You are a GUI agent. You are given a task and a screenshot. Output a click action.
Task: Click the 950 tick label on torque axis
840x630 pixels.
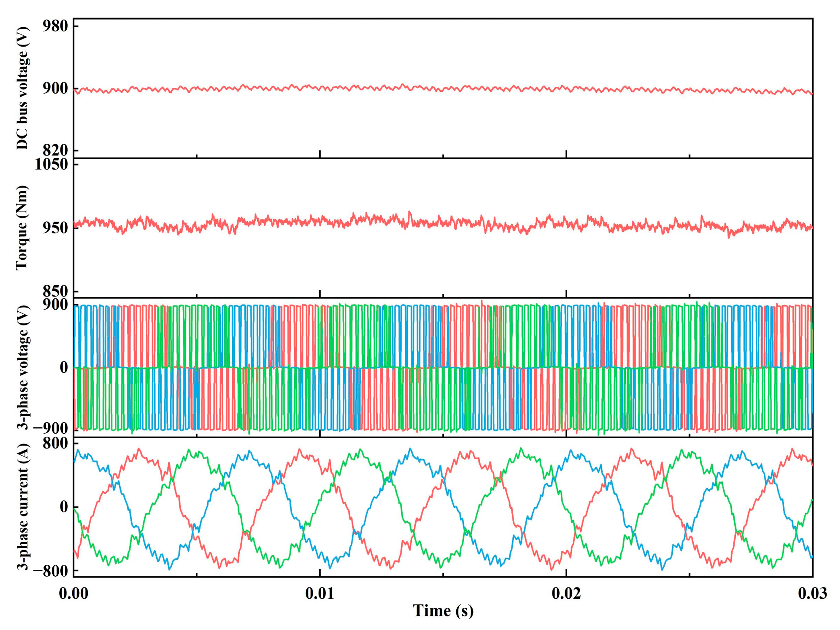tap(55, 228)
